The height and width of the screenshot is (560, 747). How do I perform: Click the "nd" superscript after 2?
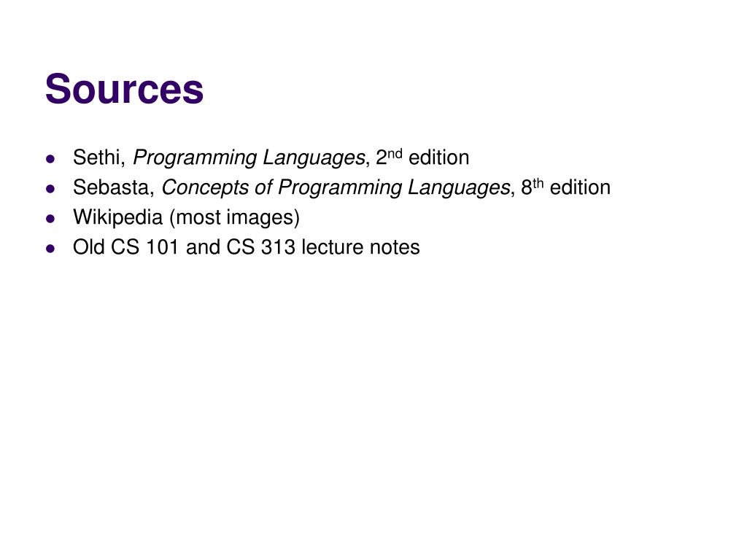coord(395,153)
